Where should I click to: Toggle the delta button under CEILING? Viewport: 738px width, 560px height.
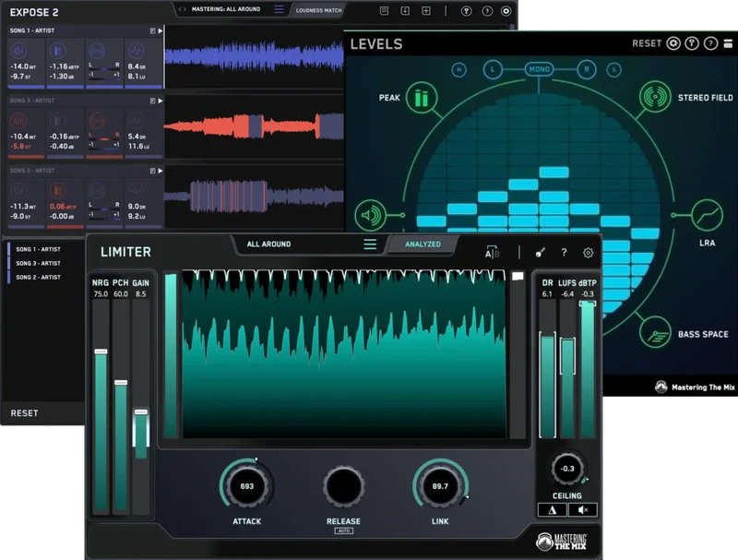[553, 509]
